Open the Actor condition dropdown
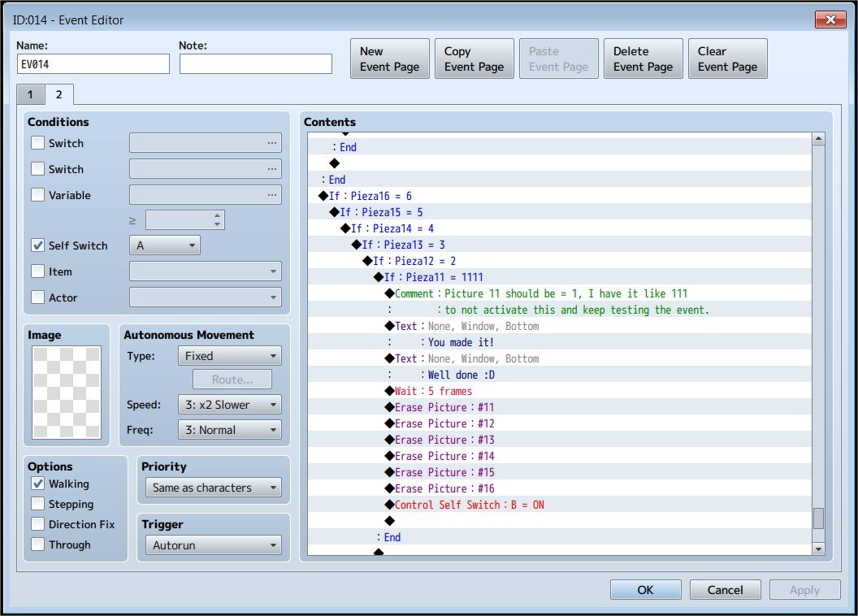The width and height of the screenshot is (858, 616). pos(206,297)
